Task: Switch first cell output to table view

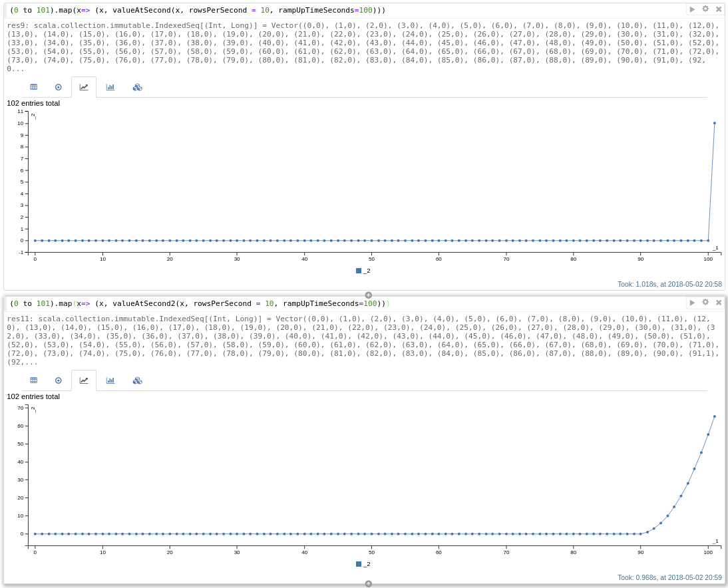Action: click(x=34, y=86)
